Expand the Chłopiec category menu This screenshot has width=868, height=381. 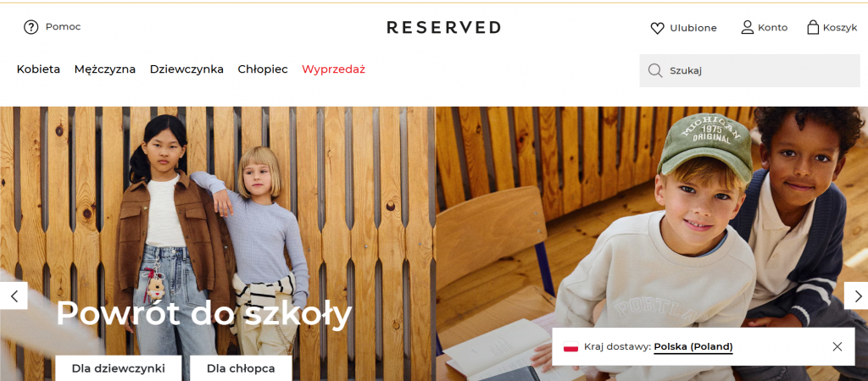(x=263, y=69)
